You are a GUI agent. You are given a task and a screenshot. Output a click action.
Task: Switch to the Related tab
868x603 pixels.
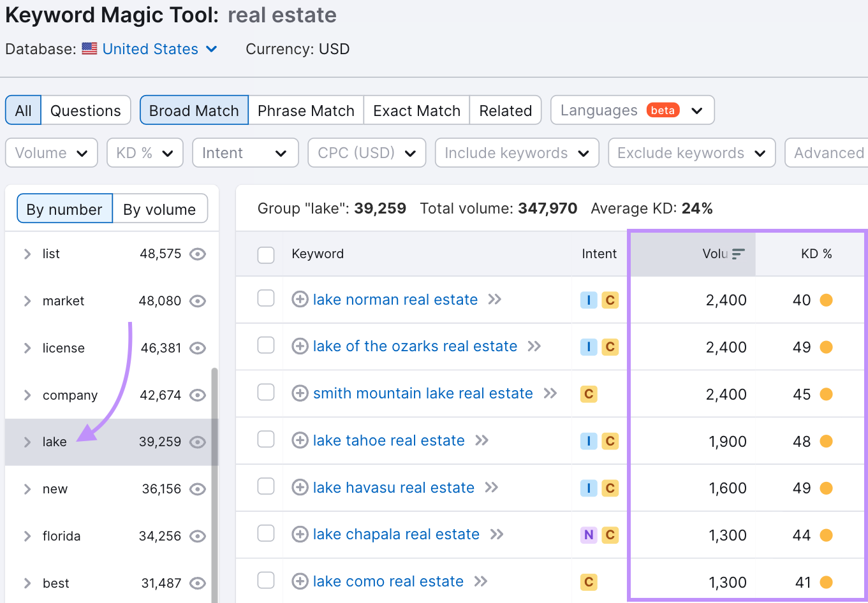click(506, 110)
